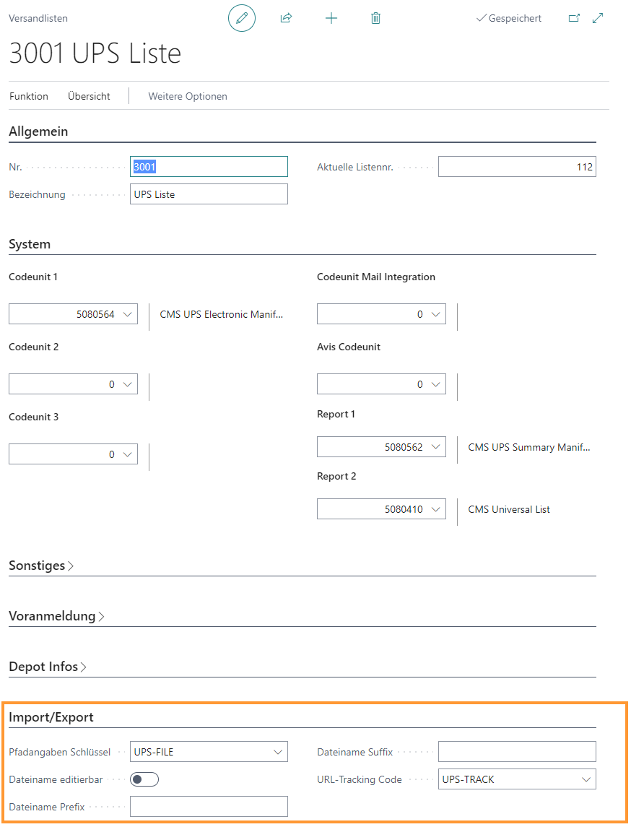Viewport: 631px width, 840px height.
Task: Open URL-Tracking Code dropdown
Action: [586, 779]
